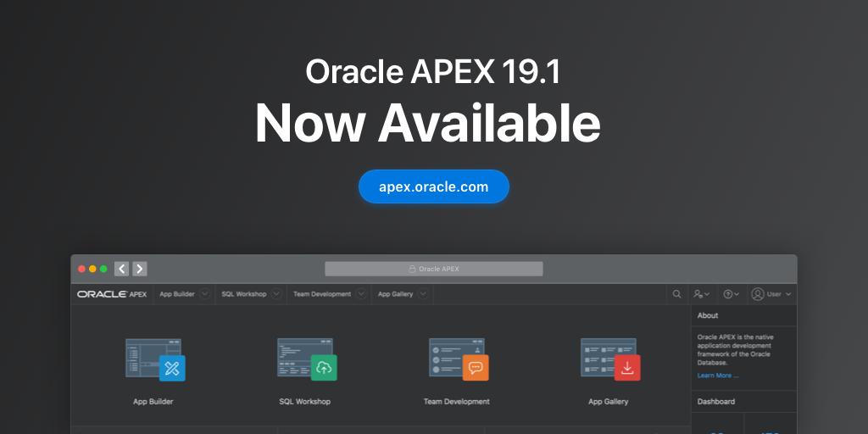Click the Dashboard panel heading

715,402
